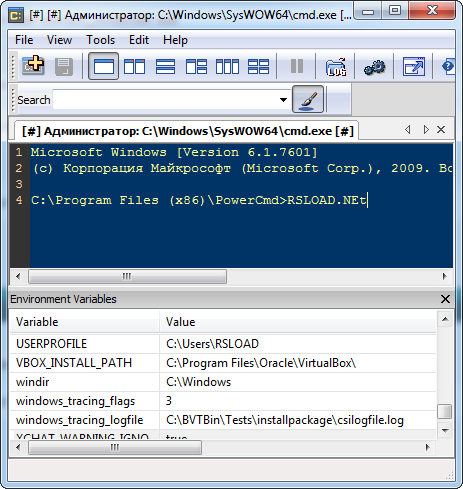This screenshot has height=489, width=463.
Task: Select the windows_tracing_flags row
Action: click(x=223, y=401)
